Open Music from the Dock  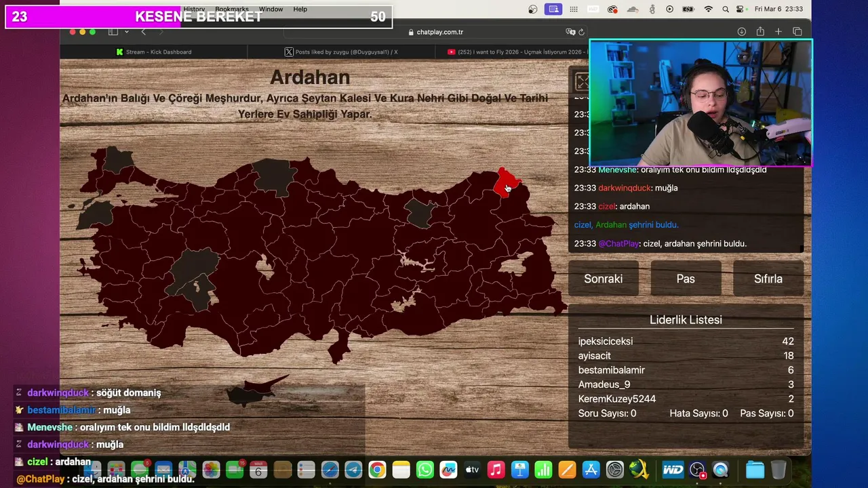click(496, 470)
